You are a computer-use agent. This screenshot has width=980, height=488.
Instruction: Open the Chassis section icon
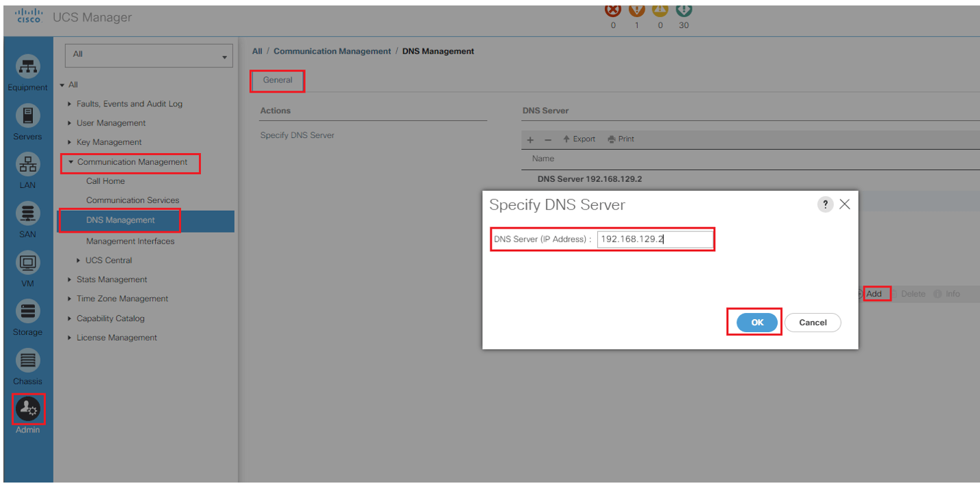[28, 360]
